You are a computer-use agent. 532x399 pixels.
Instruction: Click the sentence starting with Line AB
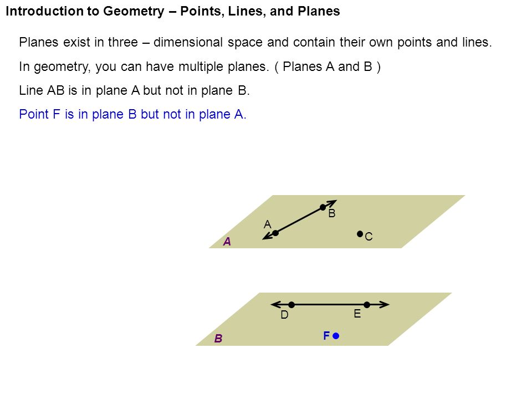coord(134,90)
